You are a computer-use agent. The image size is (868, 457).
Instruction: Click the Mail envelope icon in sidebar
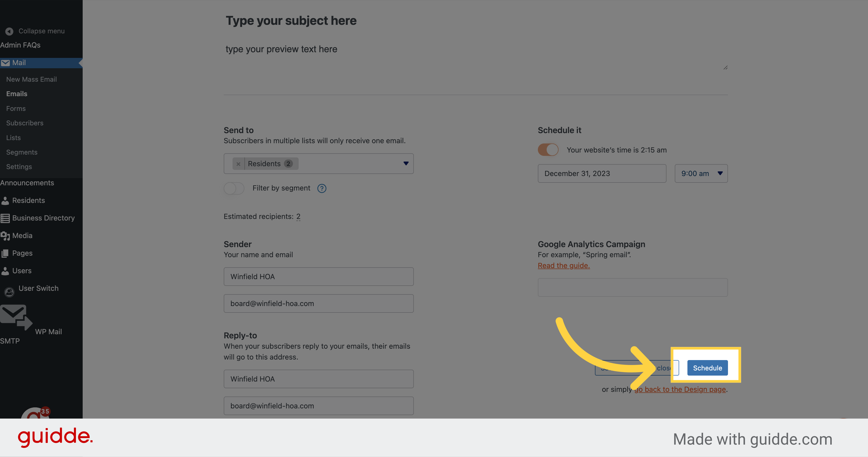(5, 63)
